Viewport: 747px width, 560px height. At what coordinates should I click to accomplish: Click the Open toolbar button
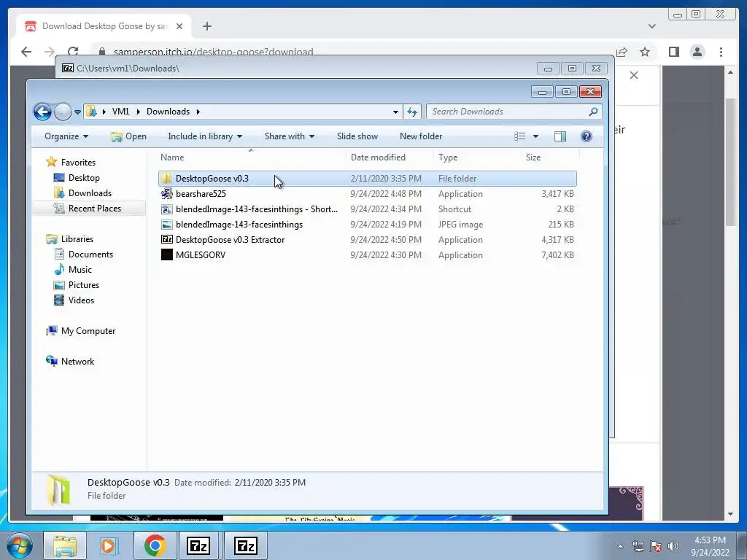(128, 136)
